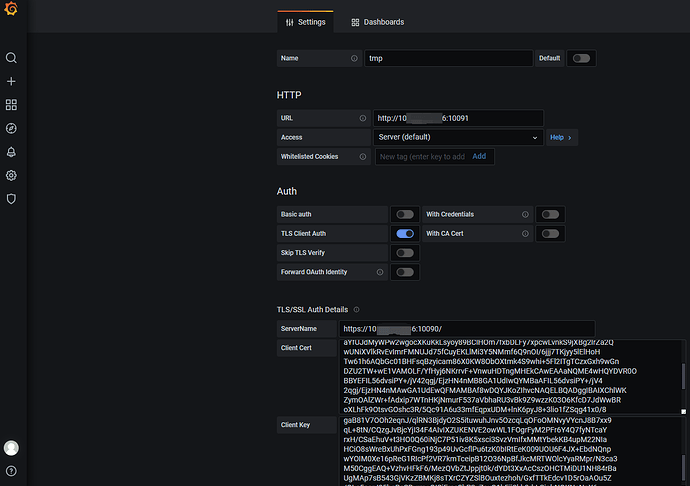Open the Help question mark icon
Image resolution: width=690 pixels, height=486 pixels.
(x=12, y=470)
